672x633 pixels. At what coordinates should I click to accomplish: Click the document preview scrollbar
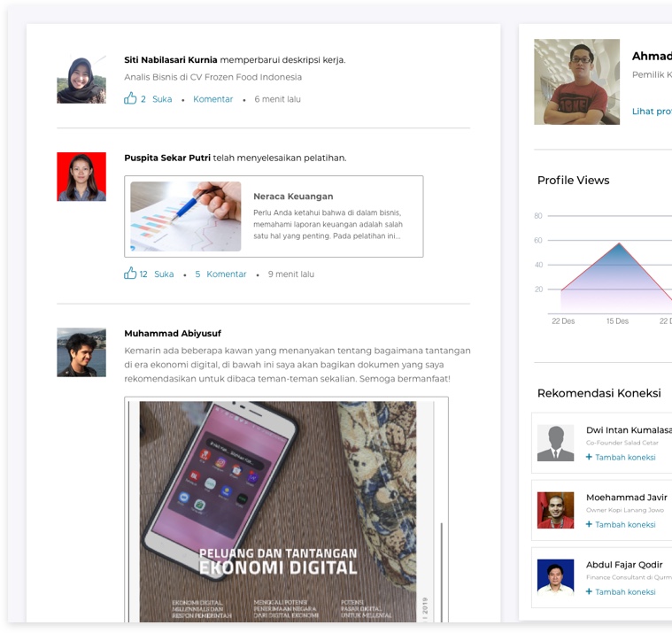441,572
